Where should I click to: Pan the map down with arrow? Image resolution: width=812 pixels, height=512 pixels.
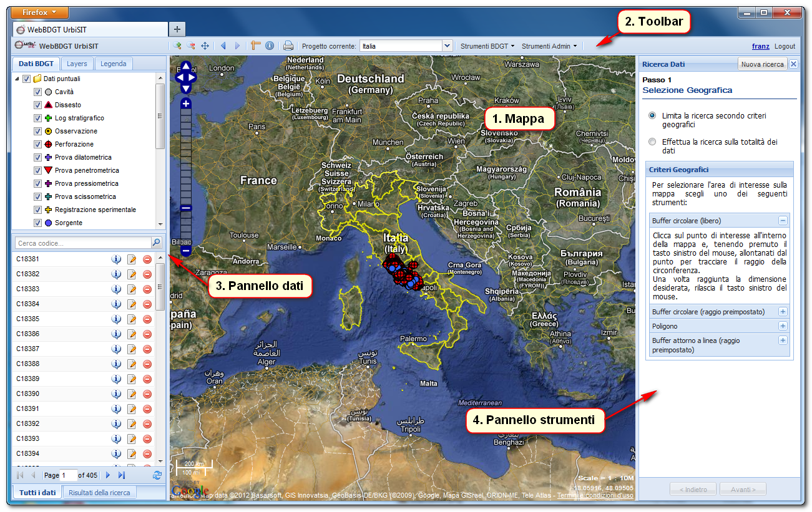(186, 88)
